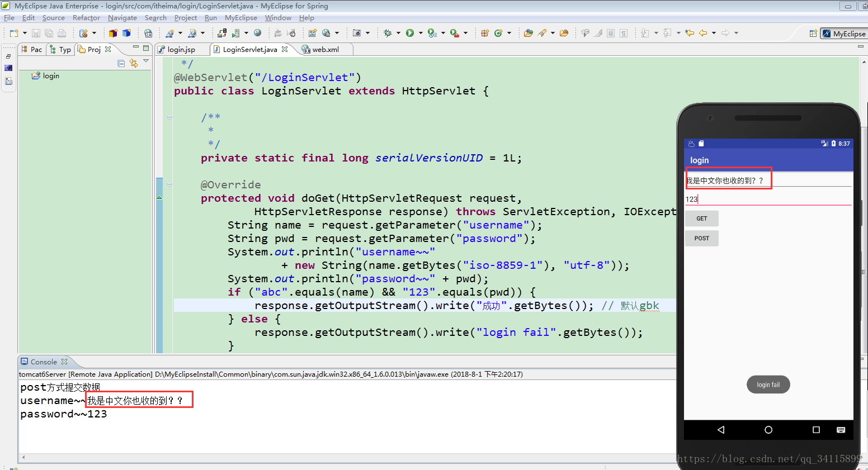Close the Proj explorer view

pyautogui.click(x=108, y=49)
